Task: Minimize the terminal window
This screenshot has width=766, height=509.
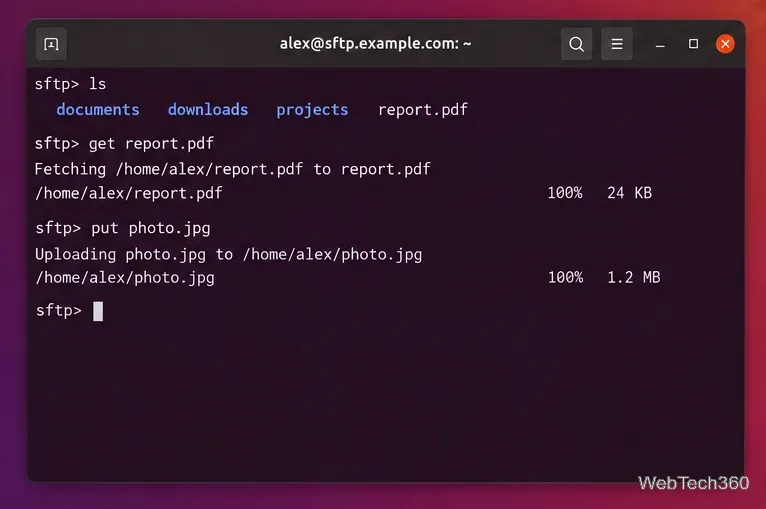Action: [x=660, y=44]
